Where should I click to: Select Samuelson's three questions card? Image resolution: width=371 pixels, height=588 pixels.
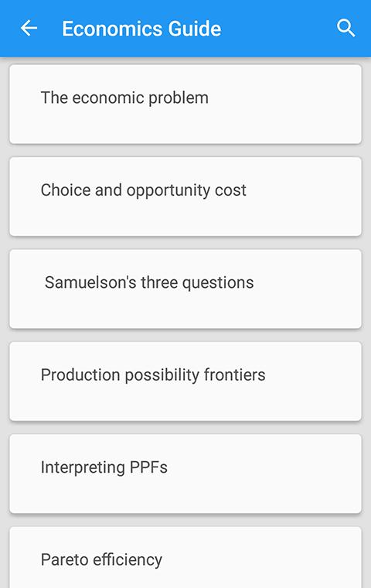[185, 289]
